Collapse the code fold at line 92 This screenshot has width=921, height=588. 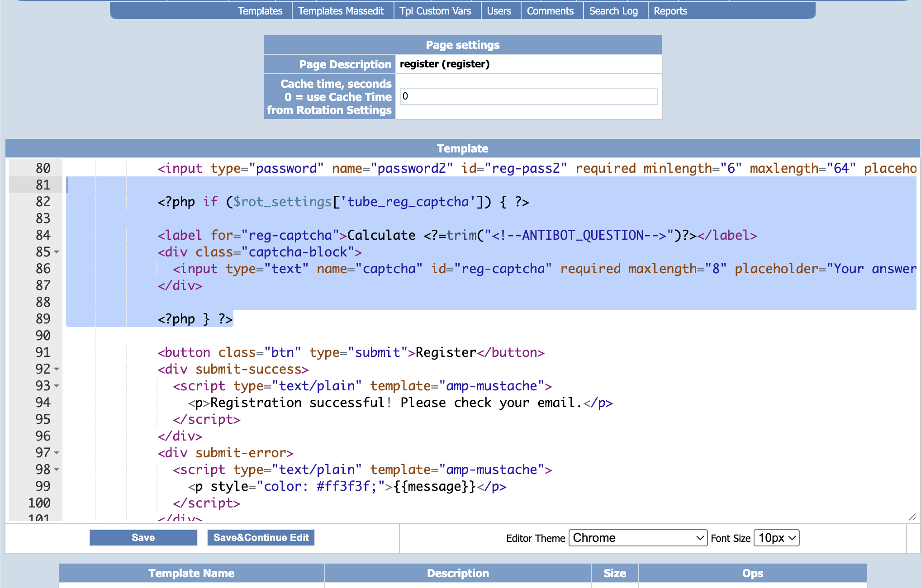tap(57, 369)
